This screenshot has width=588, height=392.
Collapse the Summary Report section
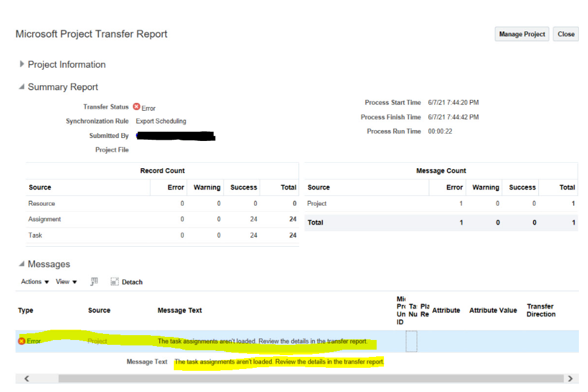click(x=22, y=87)
